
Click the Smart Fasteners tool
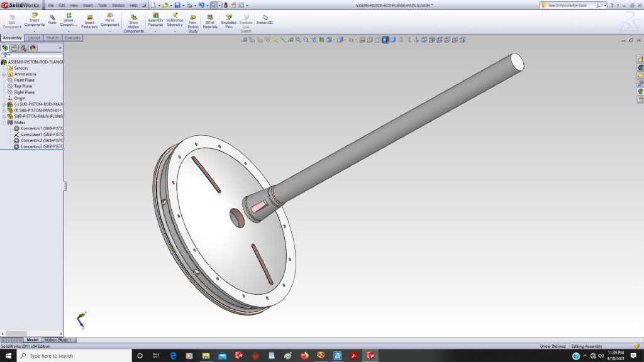click(89, 22)
